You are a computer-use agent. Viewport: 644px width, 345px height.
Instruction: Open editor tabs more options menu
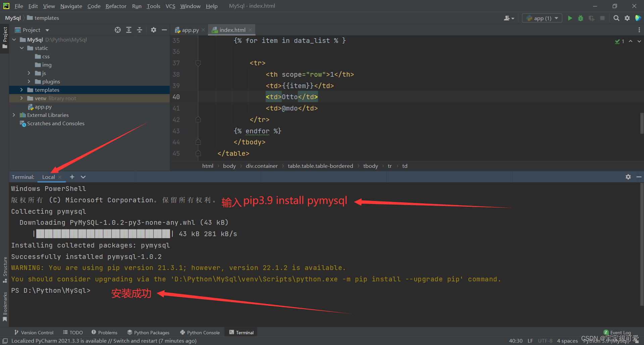(639, 30)
